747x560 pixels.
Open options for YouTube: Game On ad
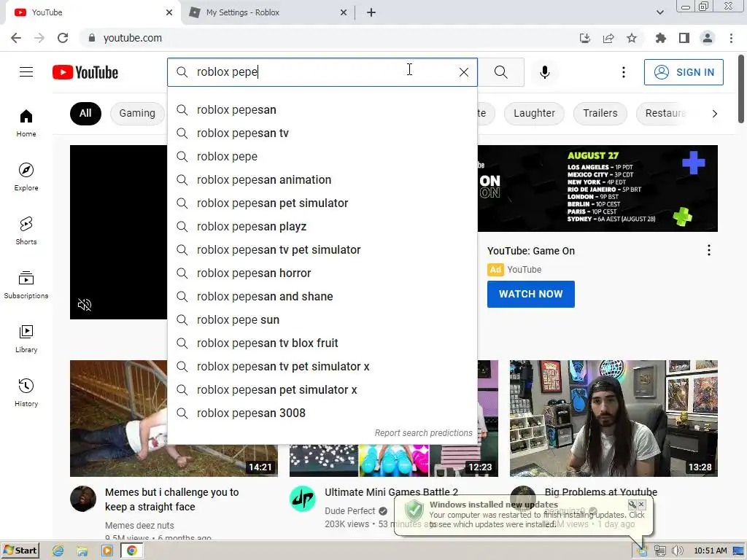pyautogui.click(x=709, y=251)
